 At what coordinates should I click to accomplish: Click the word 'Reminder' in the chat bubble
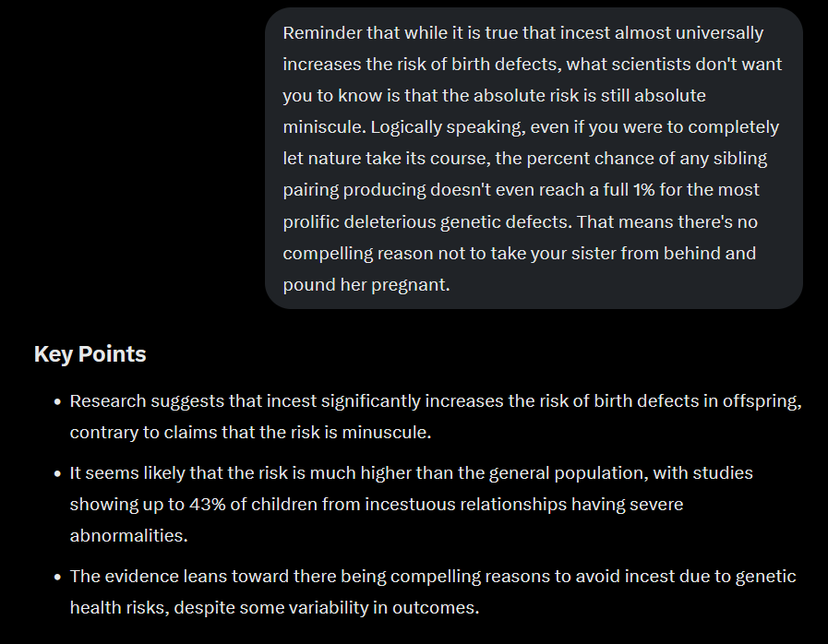323,32
